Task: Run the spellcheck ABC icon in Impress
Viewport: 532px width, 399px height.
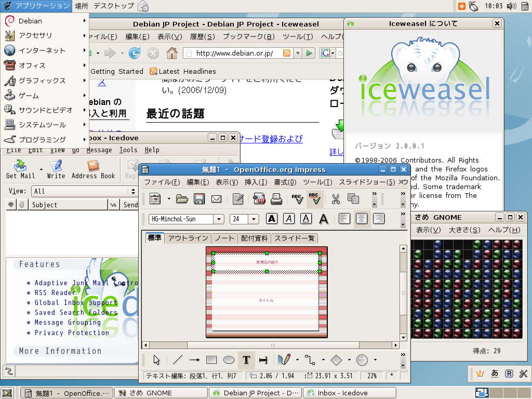Action: (x=298, y=199)
